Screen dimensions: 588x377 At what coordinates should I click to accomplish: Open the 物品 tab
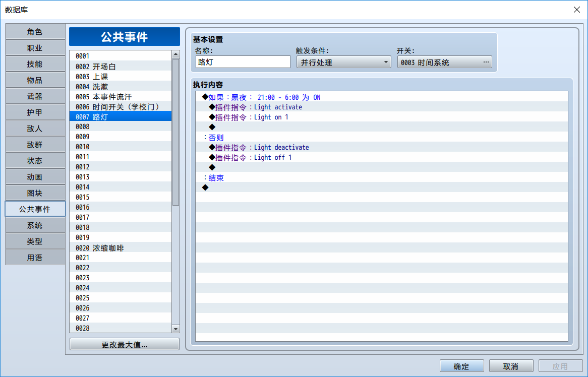pyautogui.click(x=35, y=80)
